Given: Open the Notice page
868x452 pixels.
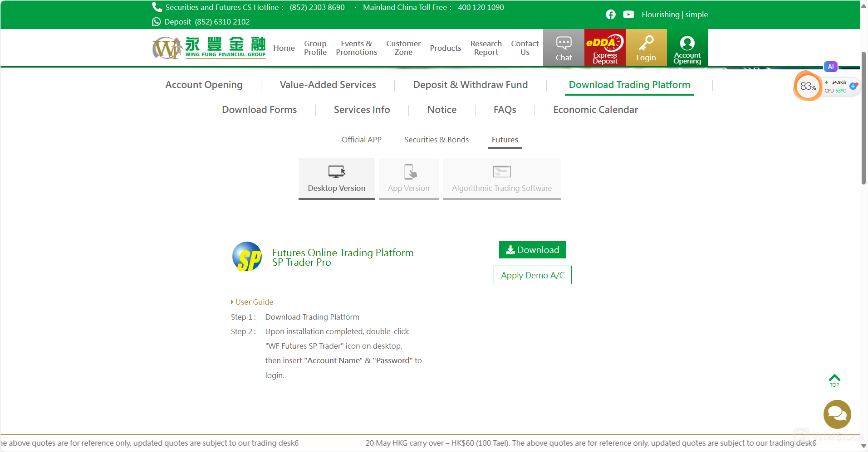Looking at the screenshot, I should click(442, 110).
